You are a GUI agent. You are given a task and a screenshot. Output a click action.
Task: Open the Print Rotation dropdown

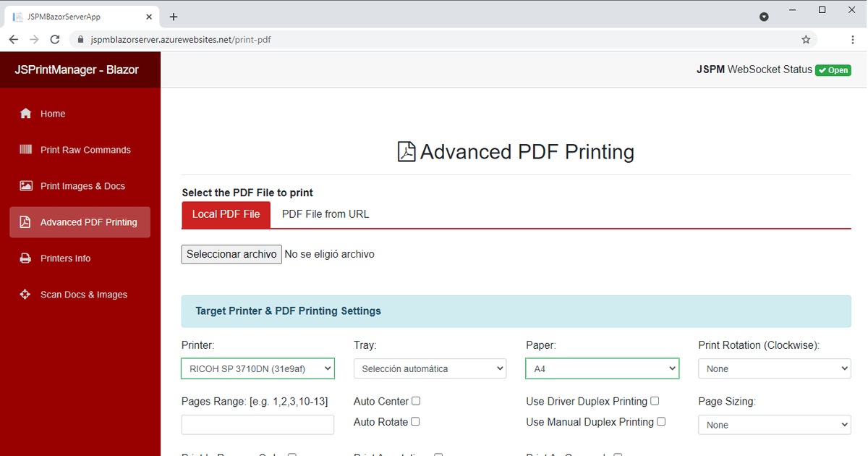click(x=774, y=368)
